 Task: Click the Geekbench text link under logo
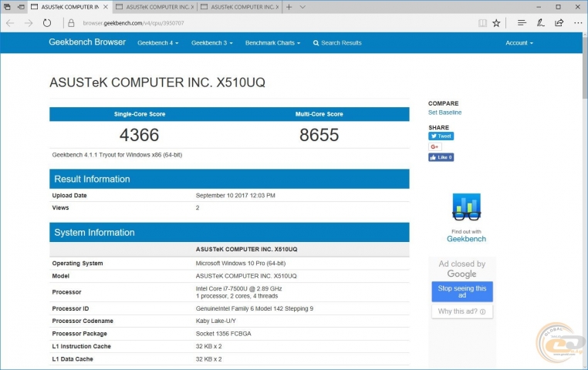[466, 239]
